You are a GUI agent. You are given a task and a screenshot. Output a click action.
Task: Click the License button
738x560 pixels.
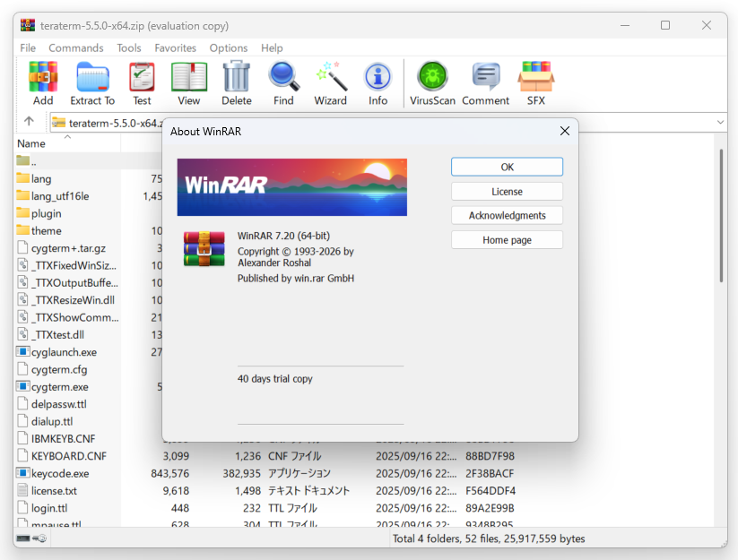click(507, 191)
